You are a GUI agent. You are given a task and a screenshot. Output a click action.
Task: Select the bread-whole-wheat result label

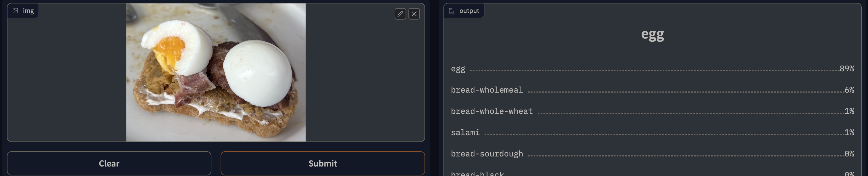[492, 111]
